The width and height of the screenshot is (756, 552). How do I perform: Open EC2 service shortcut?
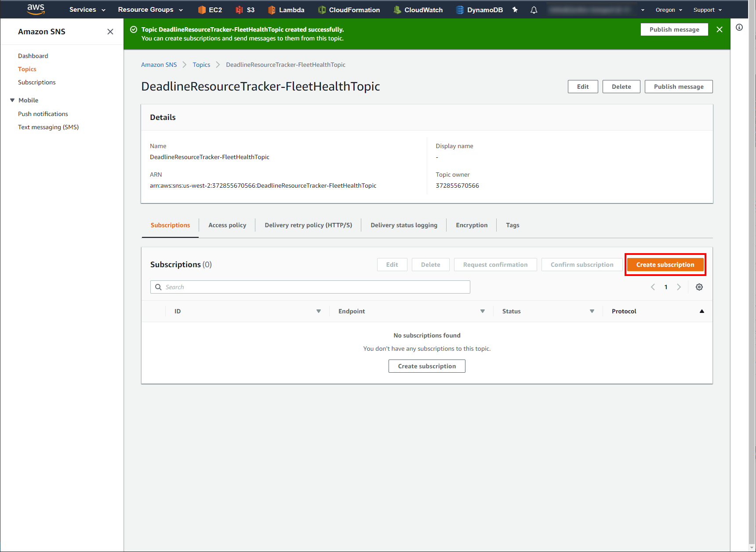[x=210, y=10]
